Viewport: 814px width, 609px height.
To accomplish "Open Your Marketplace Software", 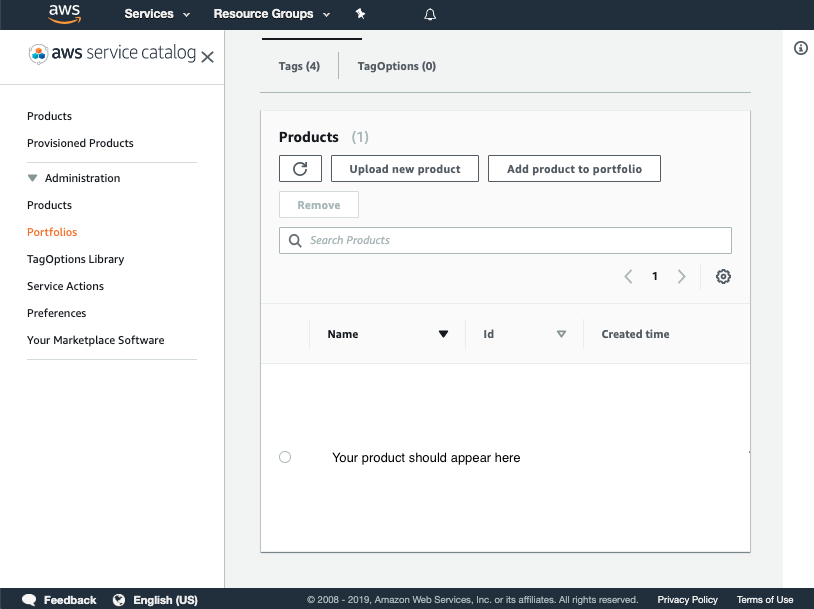I will tap(96, 340).
